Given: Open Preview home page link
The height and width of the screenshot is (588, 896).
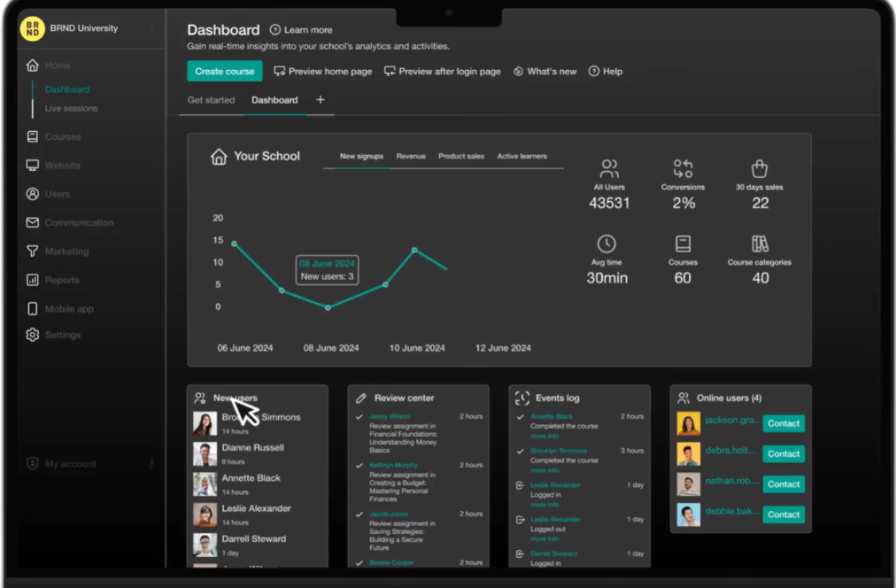Looking at the screenshot, I should click(323, 72).
